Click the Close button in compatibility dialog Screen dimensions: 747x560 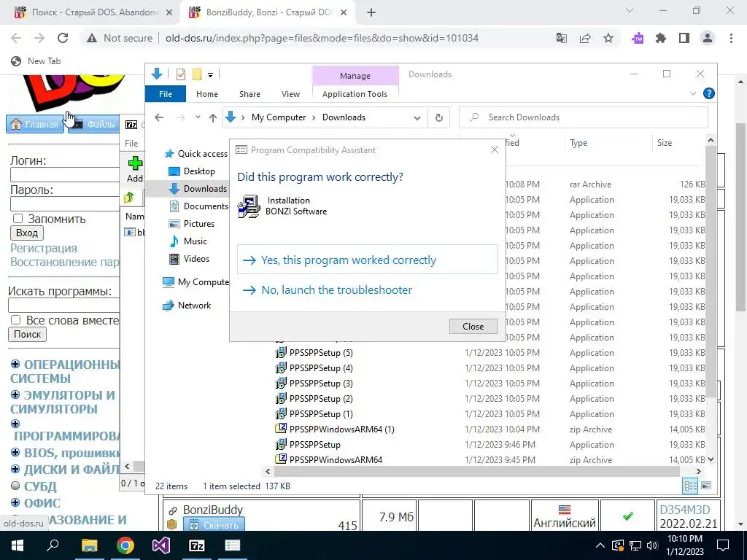473,326
